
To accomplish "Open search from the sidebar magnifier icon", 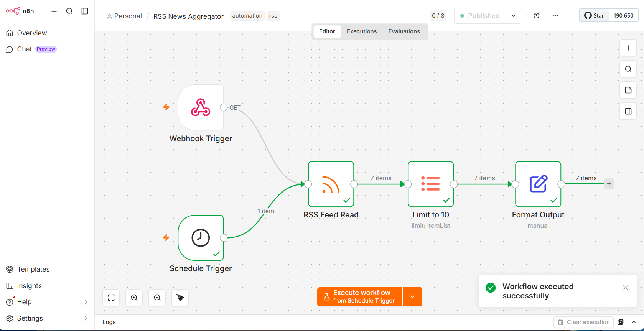I will click(x=69, y=11).
